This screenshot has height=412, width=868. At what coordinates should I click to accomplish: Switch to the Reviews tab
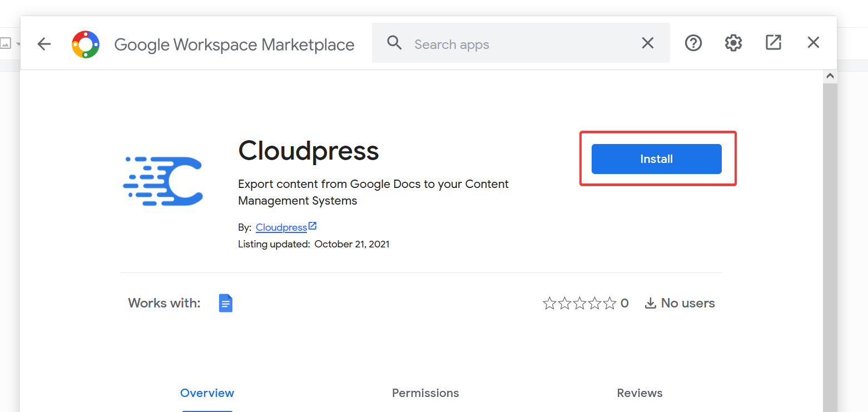[x=640, y=393]
